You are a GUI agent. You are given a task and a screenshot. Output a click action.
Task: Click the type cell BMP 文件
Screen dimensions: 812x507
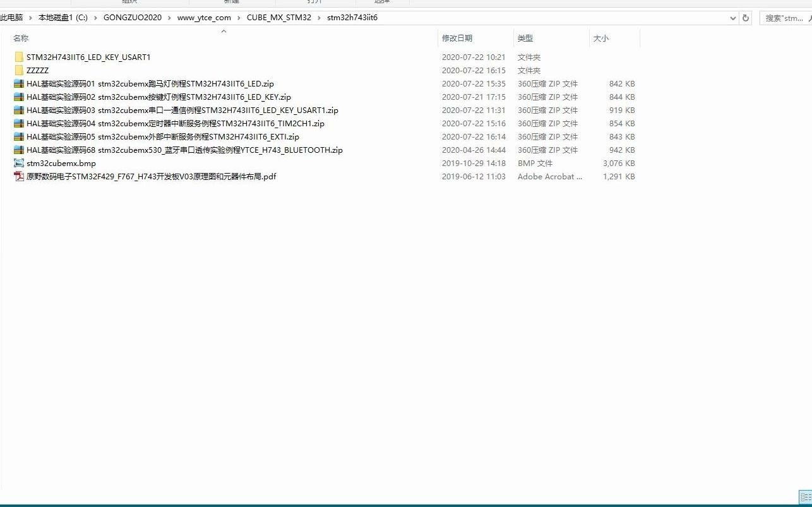click(535, 164)
